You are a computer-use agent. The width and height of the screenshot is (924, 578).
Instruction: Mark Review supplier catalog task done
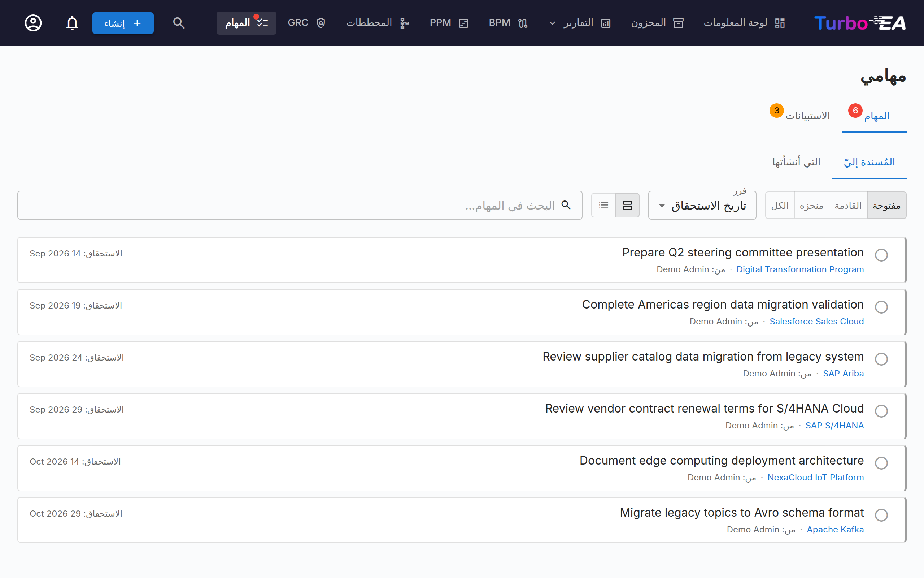pyautogui.click(x=881, y=359)
